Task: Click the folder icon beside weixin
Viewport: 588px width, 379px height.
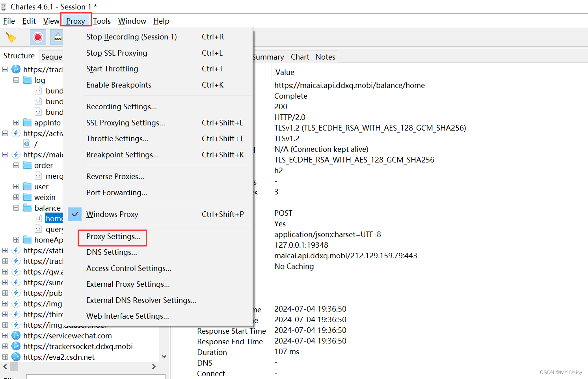Action: point(27,197)
